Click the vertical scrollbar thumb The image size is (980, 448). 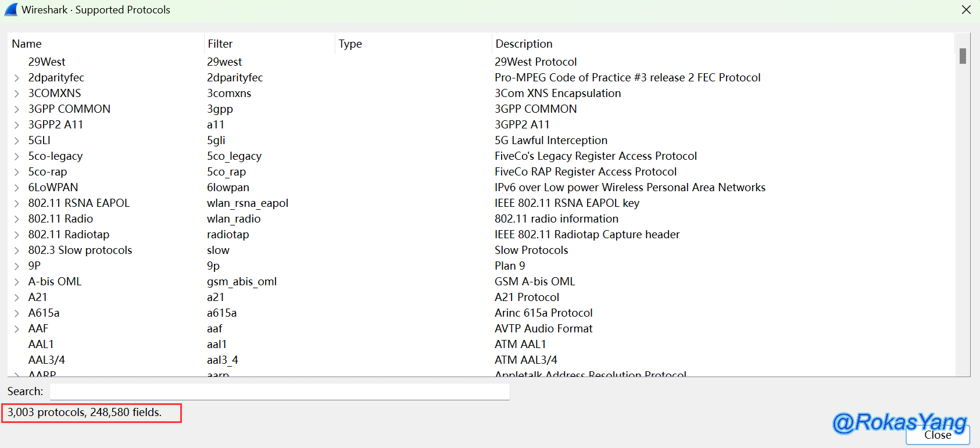click(963, 56)
